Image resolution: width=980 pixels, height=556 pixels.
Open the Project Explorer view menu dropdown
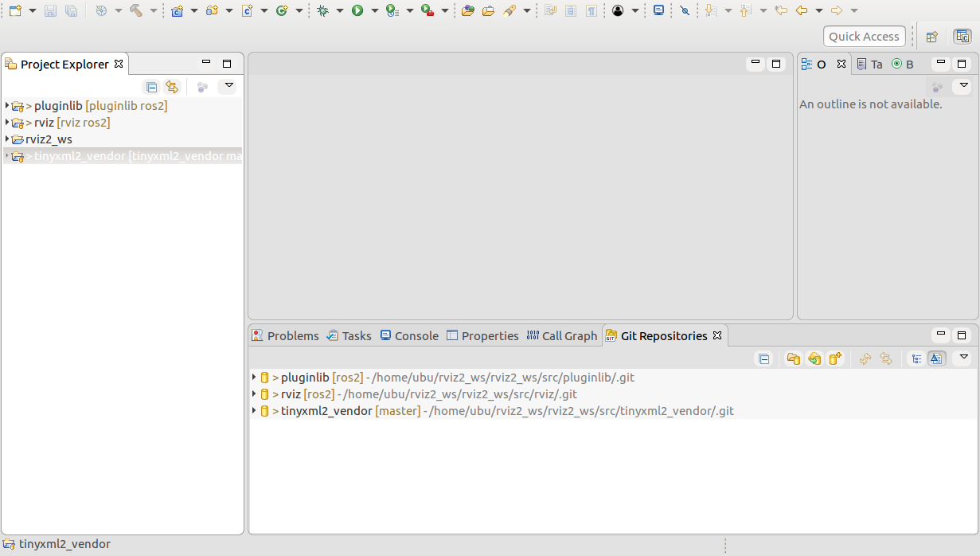pyautogui.click(x=228, y=86)
